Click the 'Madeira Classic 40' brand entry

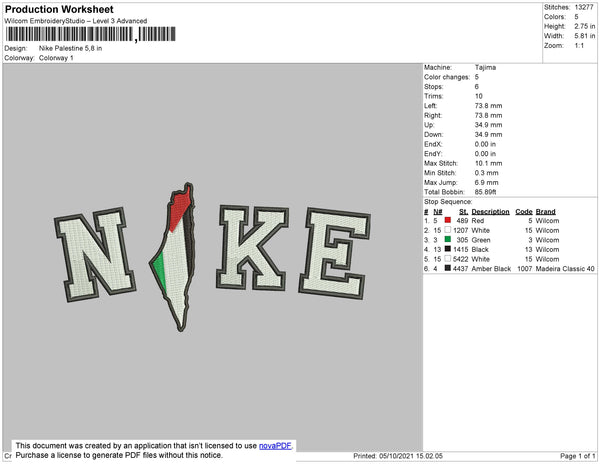565,269
